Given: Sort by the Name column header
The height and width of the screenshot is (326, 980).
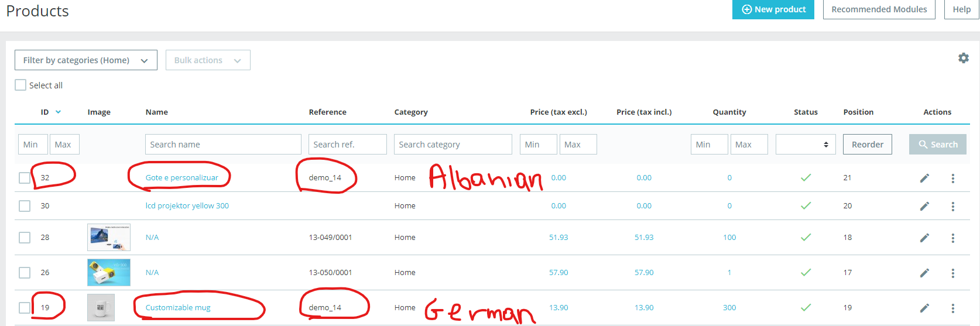Looking at the screenshot, I should click(x=156, y=112).
